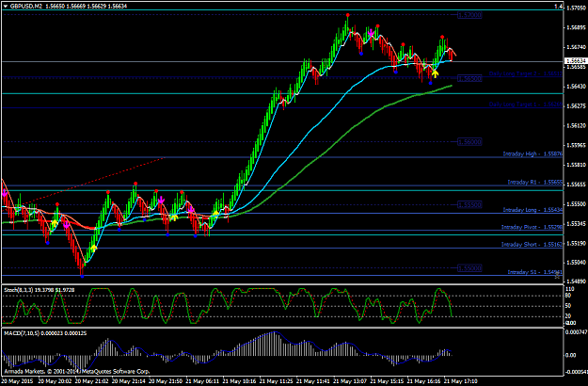Screen dimensions: 588x386
Task: Select the red dotted trendline
Action: 94,182
